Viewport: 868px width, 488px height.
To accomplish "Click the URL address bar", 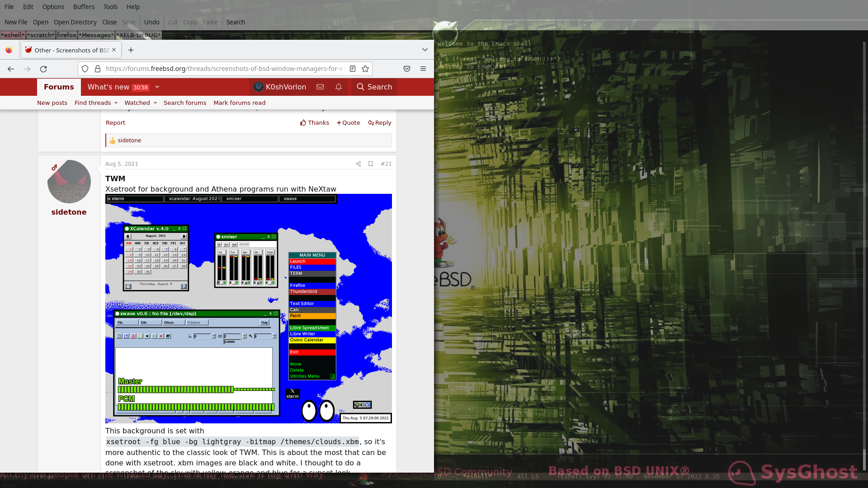I will [225, 69].
